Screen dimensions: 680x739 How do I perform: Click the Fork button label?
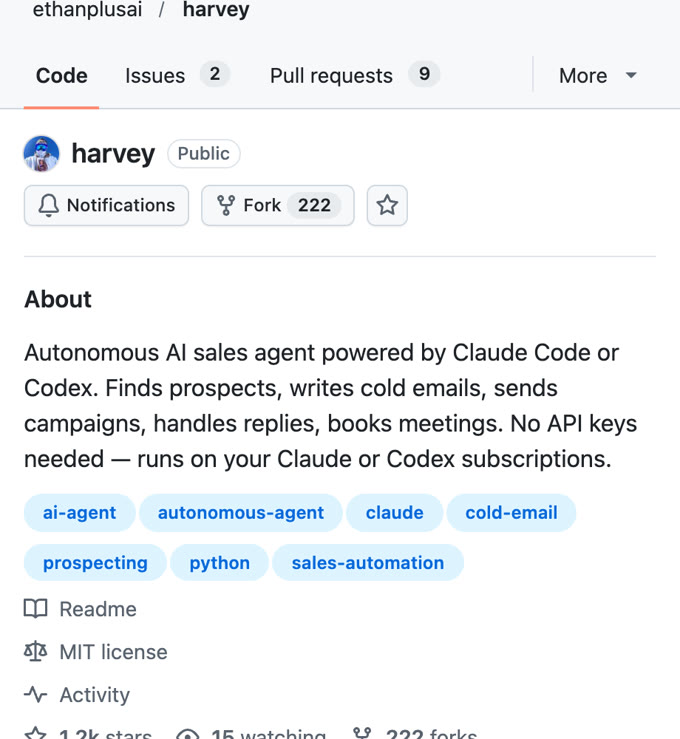(x=262, y=205)
